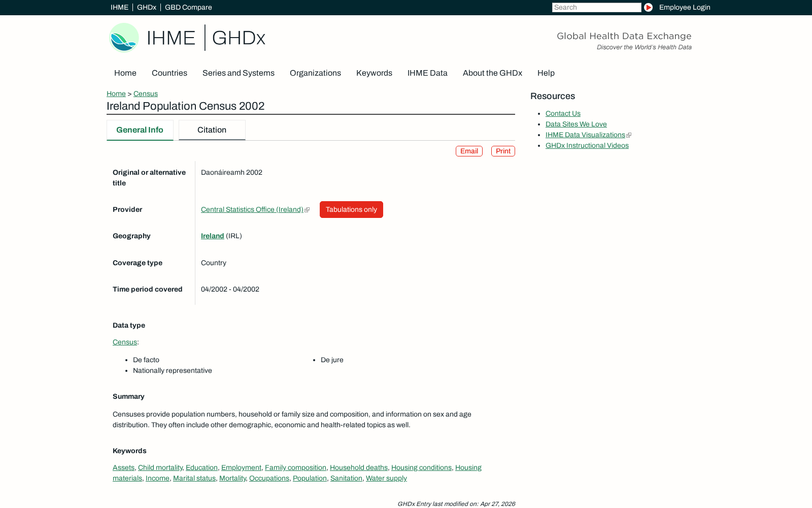Click the De facto list item
812x508 pixels.
(146, 360)
